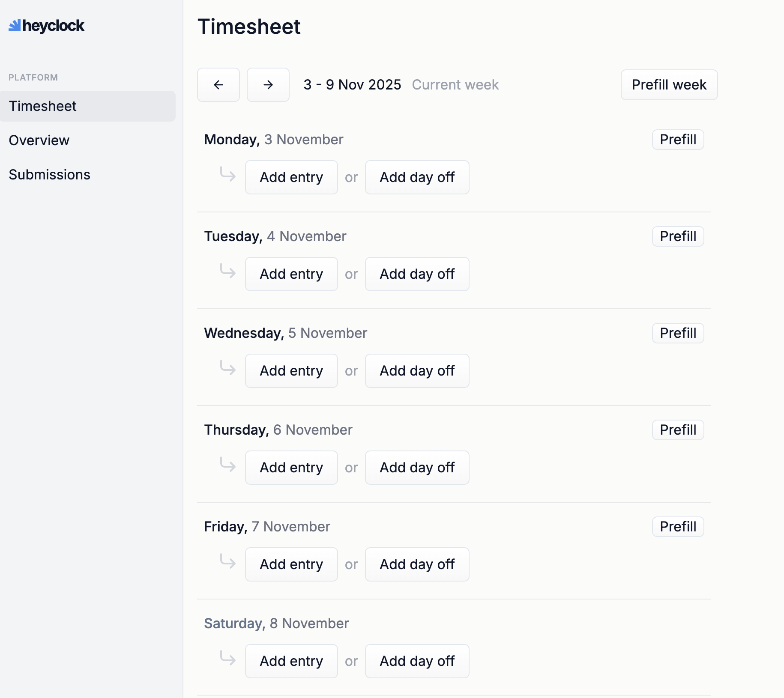Add entry for Monday
Image resolution: width=784 pixels, height=698 pixels.
(291, 177)
